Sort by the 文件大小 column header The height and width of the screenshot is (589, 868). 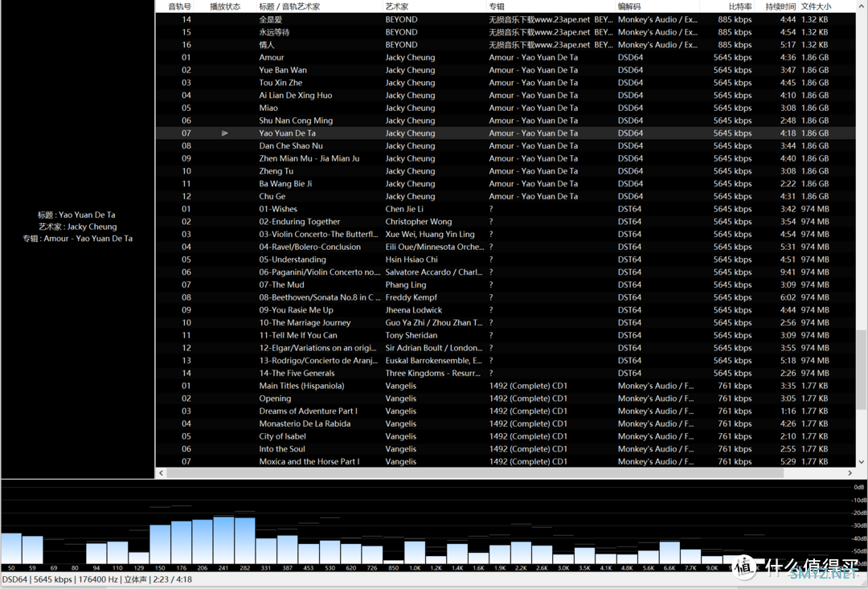click(816, 6)
